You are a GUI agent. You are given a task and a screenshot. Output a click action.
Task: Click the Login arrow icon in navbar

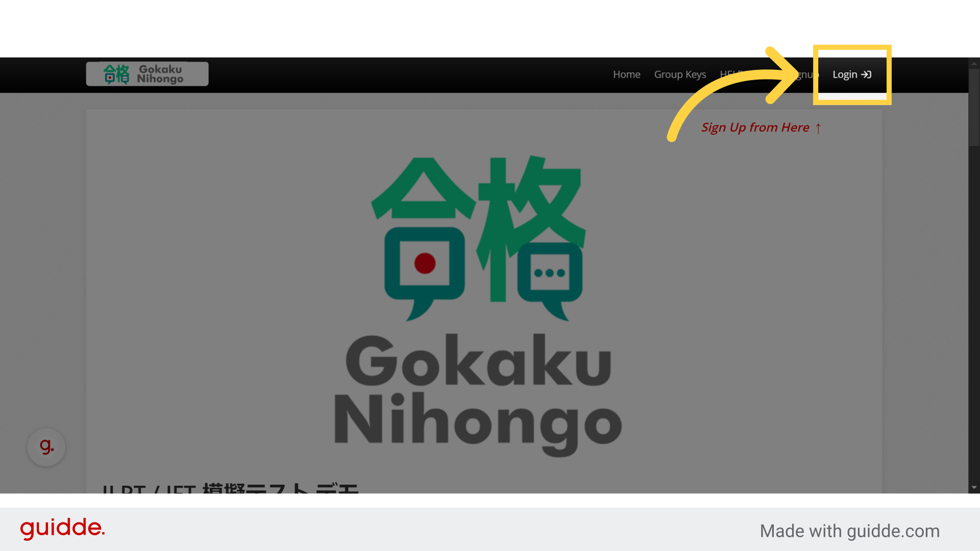pos(866,74)
